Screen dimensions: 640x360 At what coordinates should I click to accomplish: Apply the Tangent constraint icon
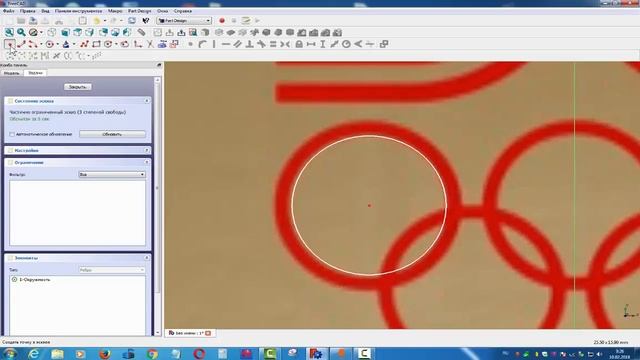[x=261, y=44]
